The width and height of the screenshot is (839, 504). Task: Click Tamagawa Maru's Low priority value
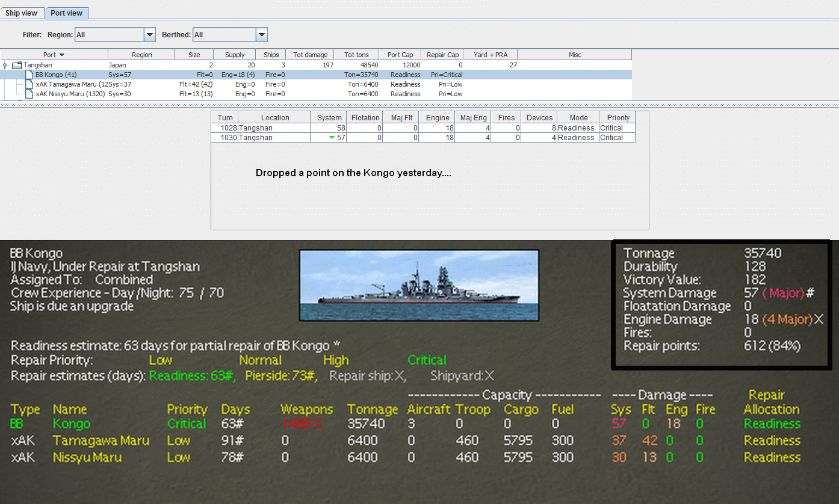pos(179,440)
